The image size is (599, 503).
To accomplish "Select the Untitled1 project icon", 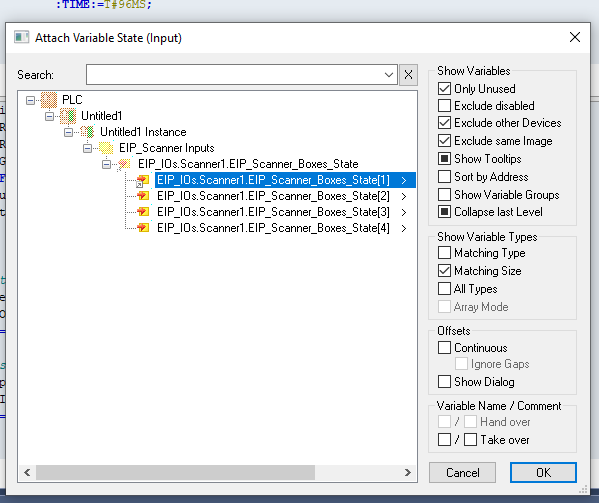I will (68, 116).
